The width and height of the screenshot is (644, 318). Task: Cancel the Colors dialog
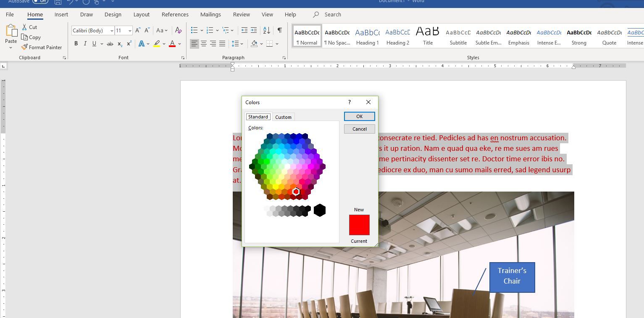(x=360, y=129)
